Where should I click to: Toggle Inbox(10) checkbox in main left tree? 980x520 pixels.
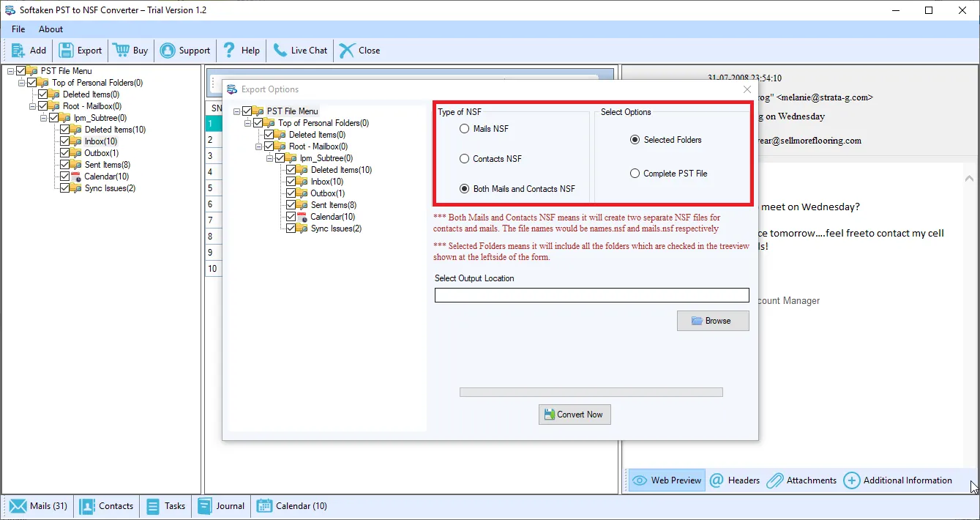click(x=65, y=141)
